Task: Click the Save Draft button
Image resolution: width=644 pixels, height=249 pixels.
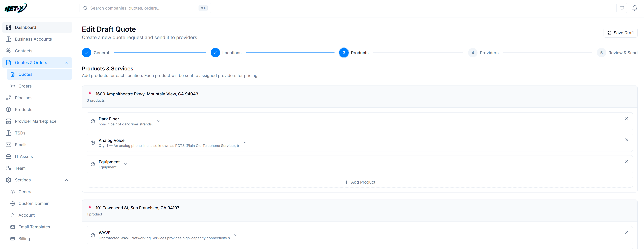Action: tap(621, 33)
